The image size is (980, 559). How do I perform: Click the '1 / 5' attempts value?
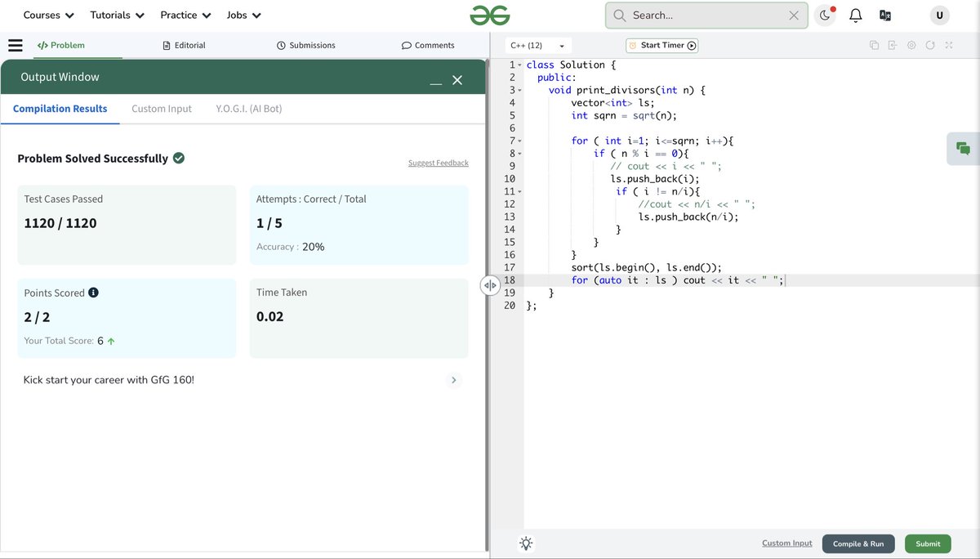[269, 223]
